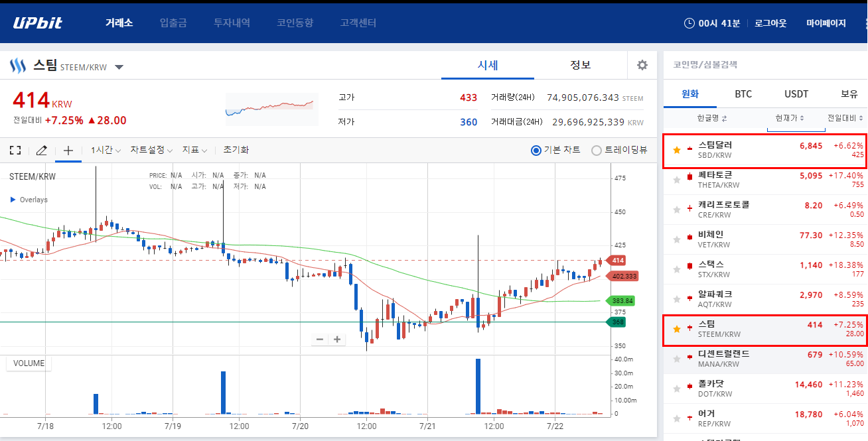Click the 368 dark green price tag
This screenshot has width=868, height=441.
(x=617, y=322)
